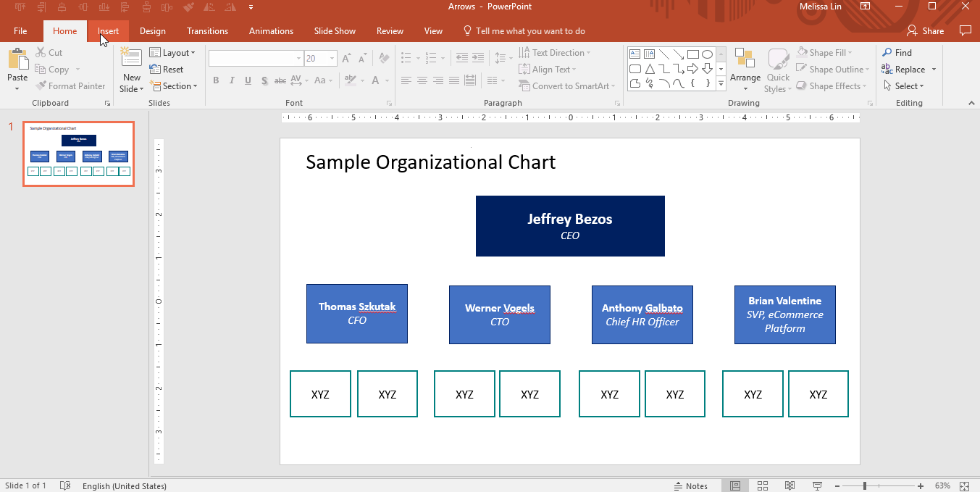Select the Oval shape in gallery

708,54
